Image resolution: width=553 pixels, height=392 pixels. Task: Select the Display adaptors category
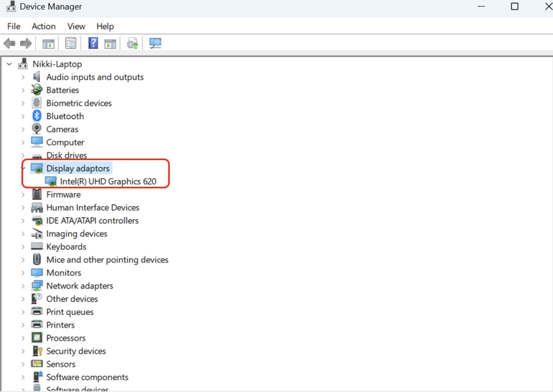78,168
